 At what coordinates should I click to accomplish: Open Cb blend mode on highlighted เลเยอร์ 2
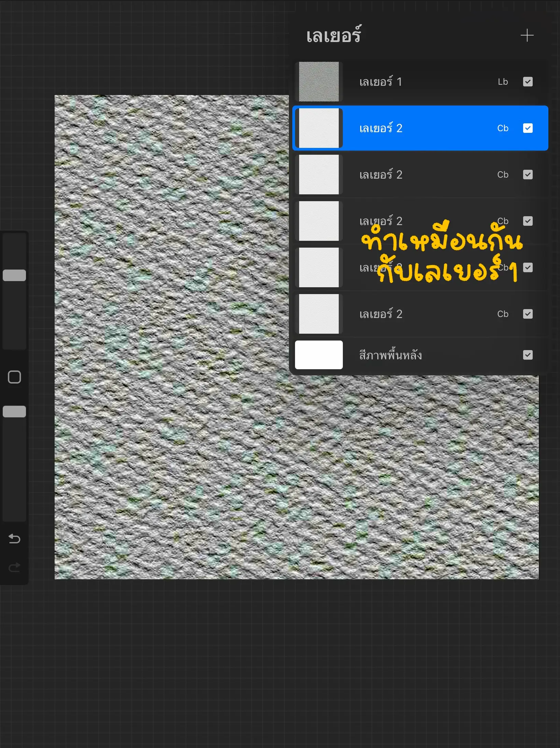503,128
